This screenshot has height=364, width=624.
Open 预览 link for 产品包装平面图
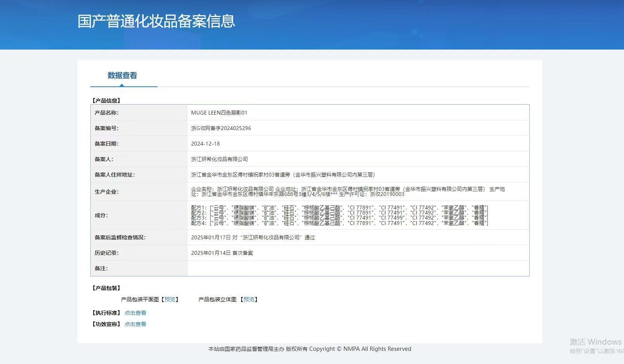pyautogui.click(x=170, y=299)
